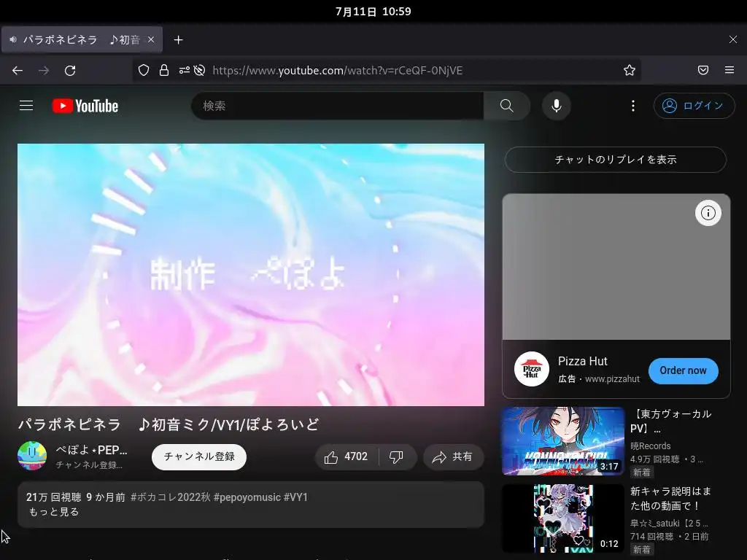Reload the page with the refresh icon
The width and height of the screenshot is (747, 560).
click(70, 71)
